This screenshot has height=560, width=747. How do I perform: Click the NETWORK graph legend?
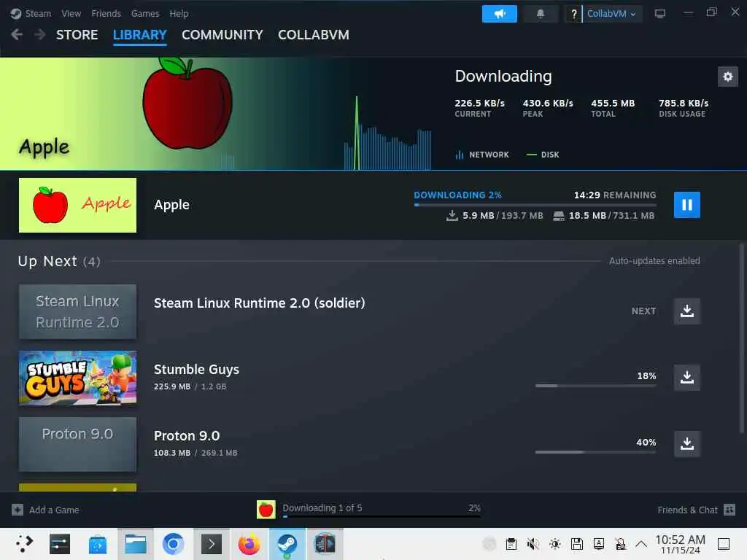point(482,155)
